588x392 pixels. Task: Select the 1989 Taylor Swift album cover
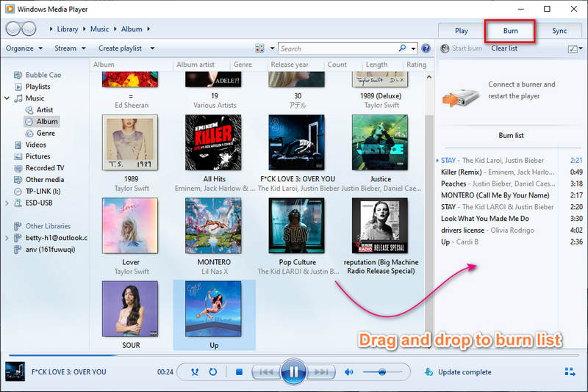(130, 142)
